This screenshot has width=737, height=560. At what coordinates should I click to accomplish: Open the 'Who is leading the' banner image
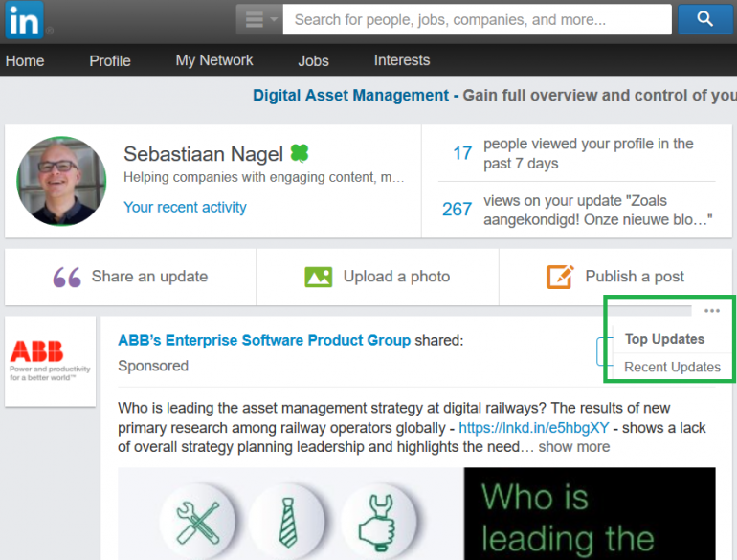click(x=590, y=513)
